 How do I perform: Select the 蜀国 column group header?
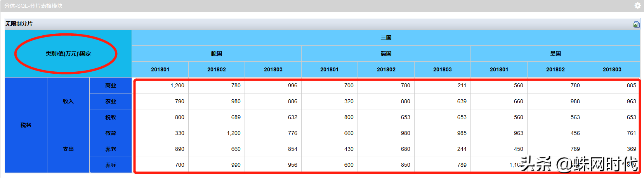coord(386,54)
